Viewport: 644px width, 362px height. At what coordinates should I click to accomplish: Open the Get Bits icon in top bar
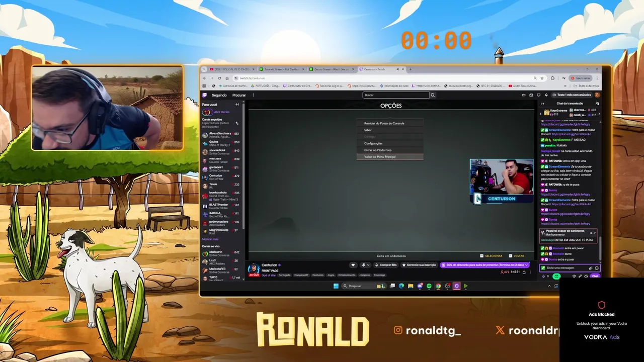pos(546,95)
